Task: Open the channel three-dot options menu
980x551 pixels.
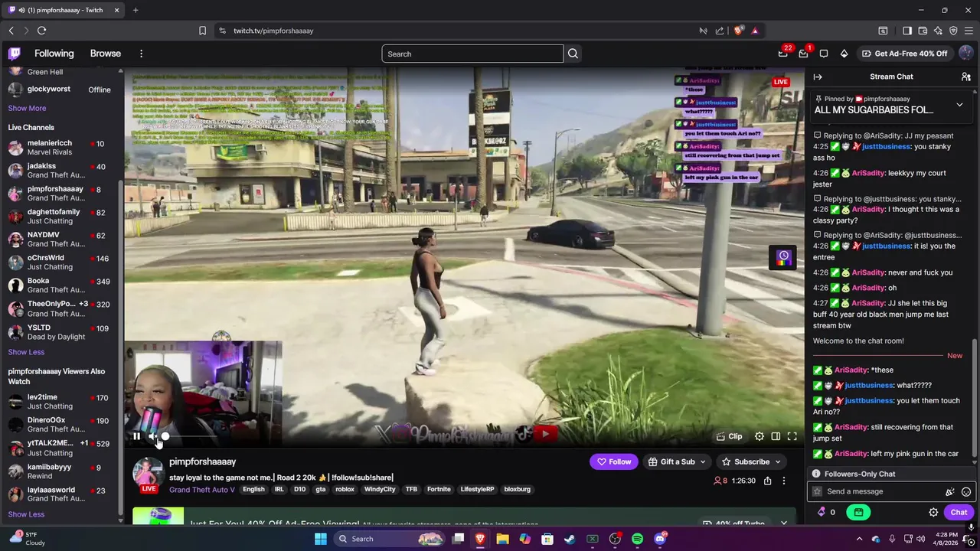Action: click(783, 481)
